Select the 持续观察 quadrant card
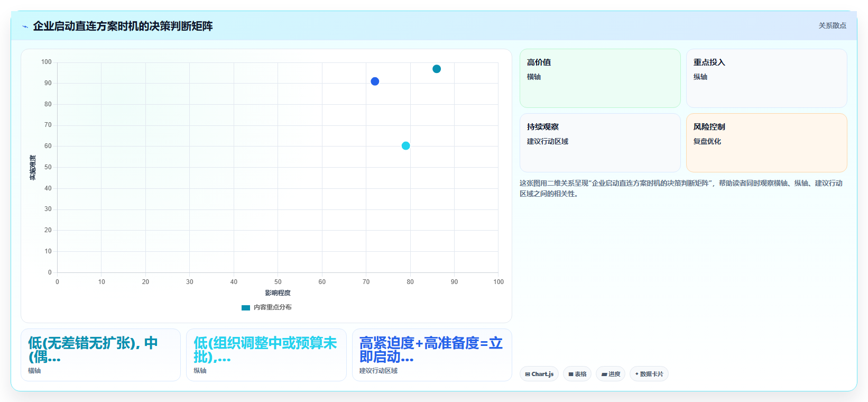The height and width of the screenshot is (402, 868). (600, 143)
